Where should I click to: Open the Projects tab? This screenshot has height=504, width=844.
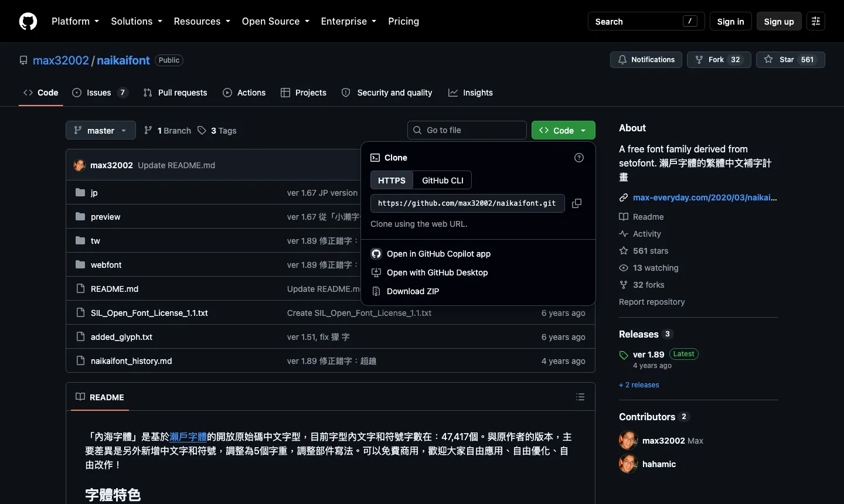304,93
